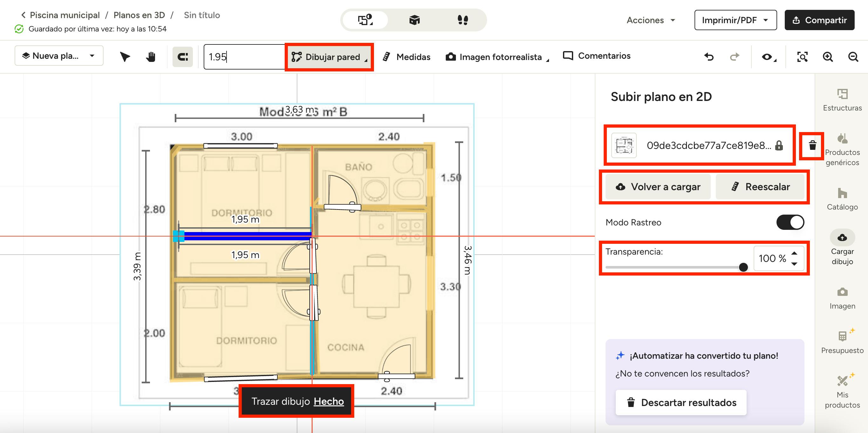This screenshot has width=868, height=433.
Task: Expand the Acciones menu
Action: [651, 20]
